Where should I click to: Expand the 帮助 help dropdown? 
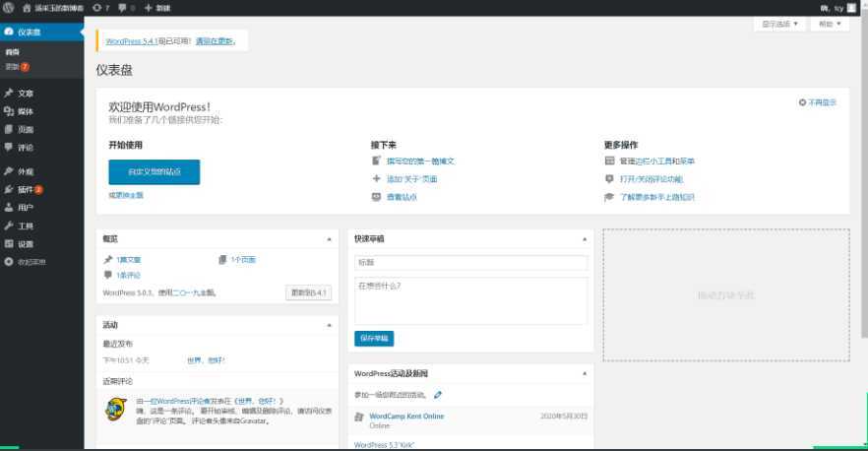830,24
